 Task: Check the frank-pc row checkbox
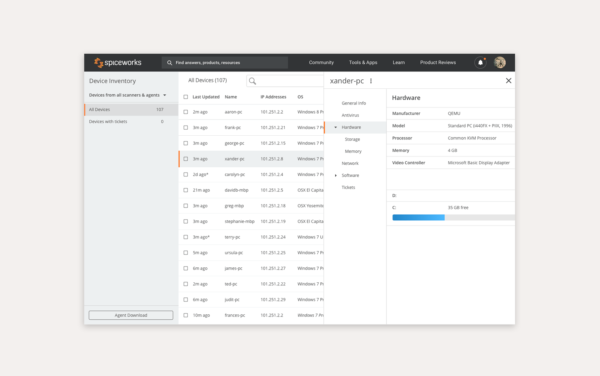coord(186,127)
